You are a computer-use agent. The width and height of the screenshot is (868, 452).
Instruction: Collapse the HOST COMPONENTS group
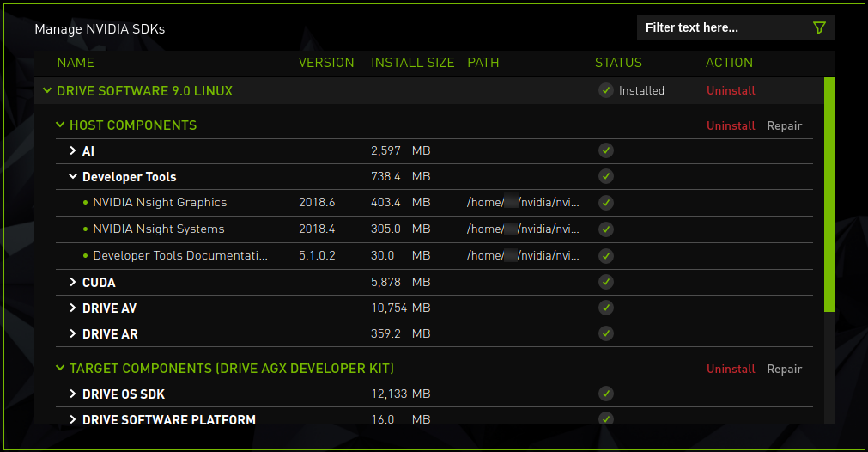tap(60, 125)
